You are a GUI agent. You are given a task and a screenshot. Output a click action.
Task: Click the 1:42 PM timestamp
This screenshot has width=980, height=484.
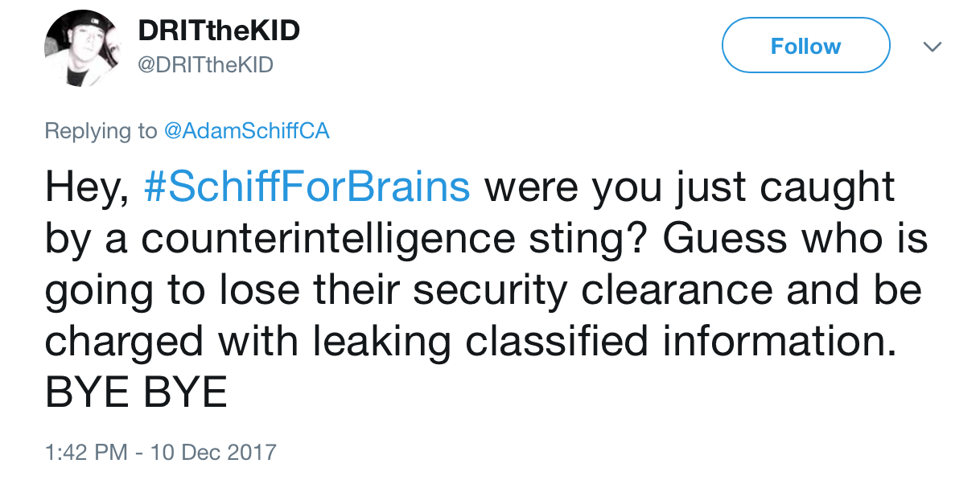click(x=85, y=453)
